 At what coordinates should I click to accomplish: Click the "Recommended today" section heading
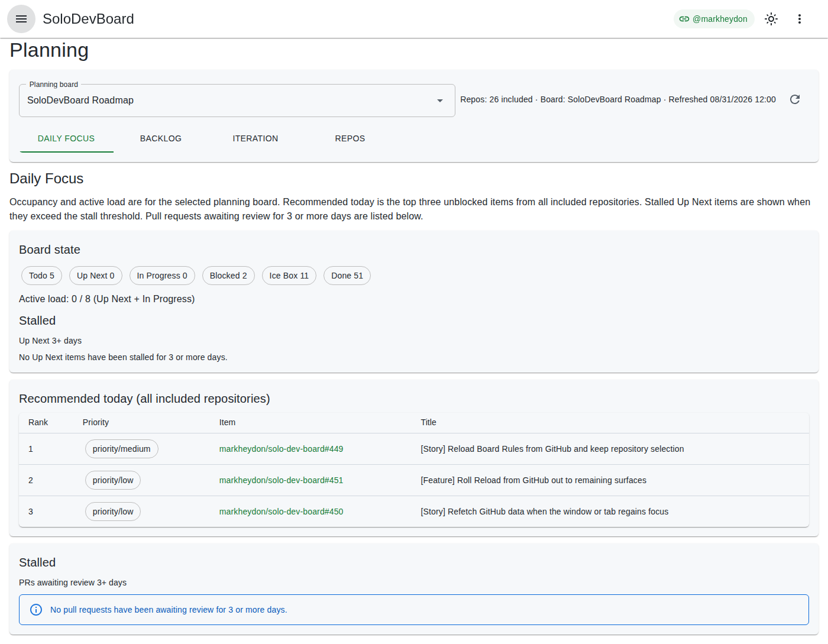click(144, 399)
